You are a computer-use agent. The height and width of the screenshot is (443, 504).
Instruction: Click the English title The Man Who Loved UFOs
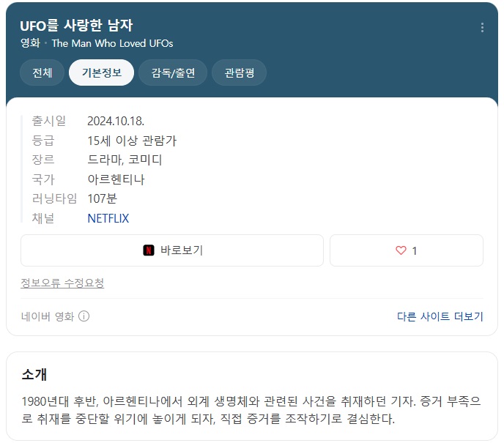112,43
